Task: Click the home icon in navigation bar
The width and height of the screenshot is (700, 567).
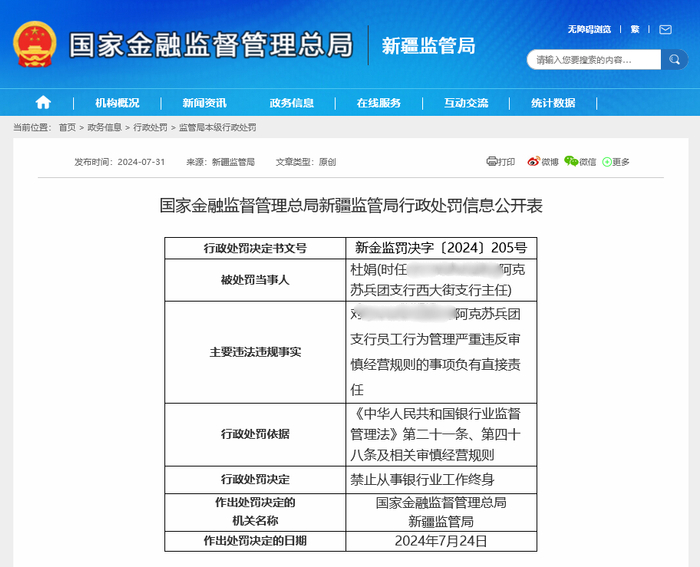Action: 43,103
